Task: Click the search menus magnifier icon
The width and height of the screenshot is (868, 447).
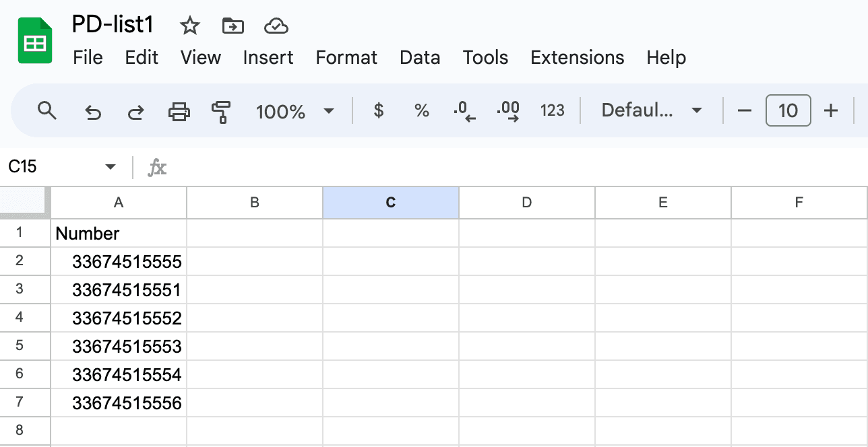Action: [46, 111]
